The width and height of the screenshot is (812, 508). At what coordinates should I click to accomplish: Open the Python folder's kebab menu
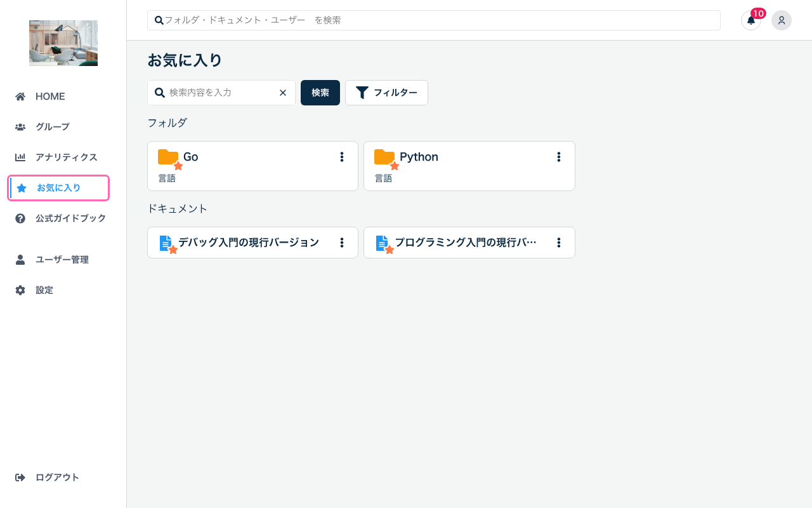pyautogui.click(x=559, y=157)
